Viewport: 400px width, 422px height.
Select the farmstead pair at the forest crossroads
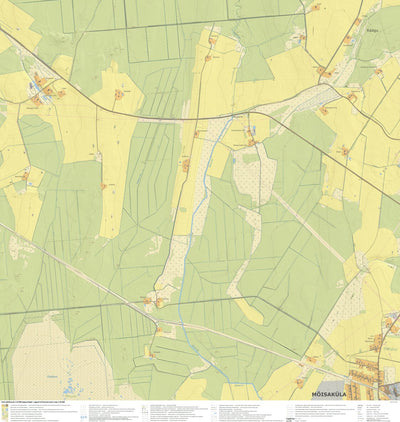(153, 302)
